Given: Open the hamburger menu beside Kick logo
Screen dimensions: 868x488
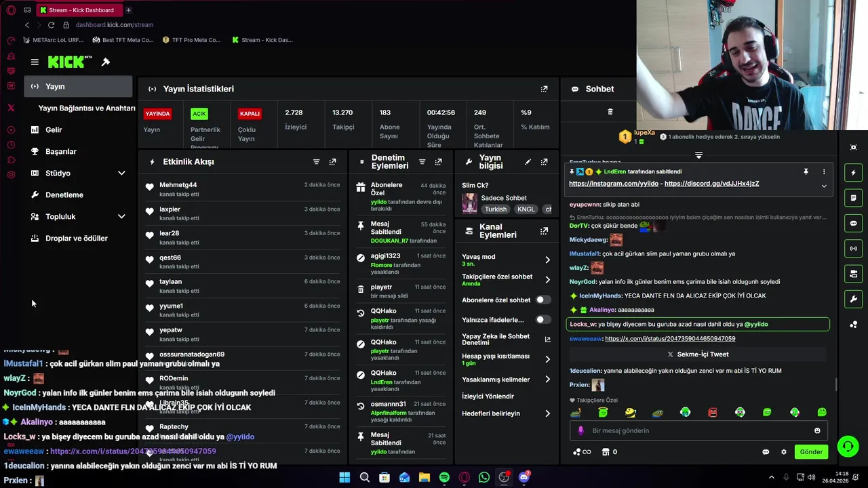Looking at the screenshot, I should click(x=35, y=62).
